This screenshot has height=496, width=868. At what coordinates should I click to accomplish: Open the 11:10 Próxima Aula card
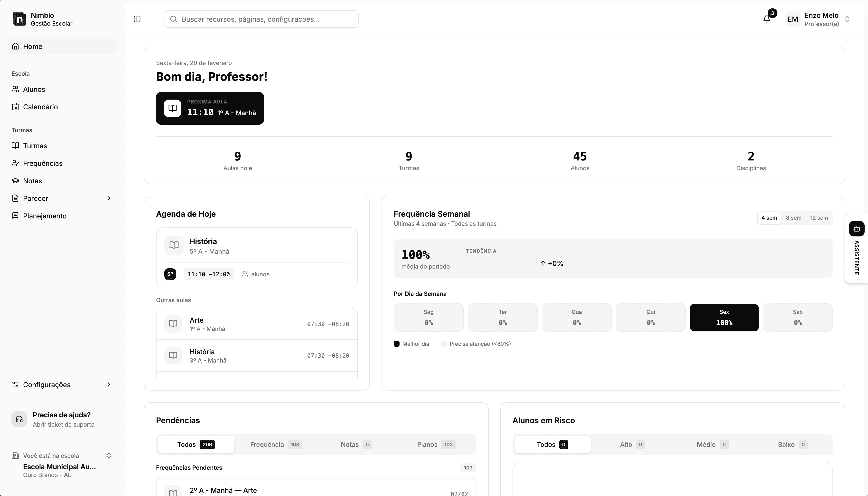tap(210, 108)
